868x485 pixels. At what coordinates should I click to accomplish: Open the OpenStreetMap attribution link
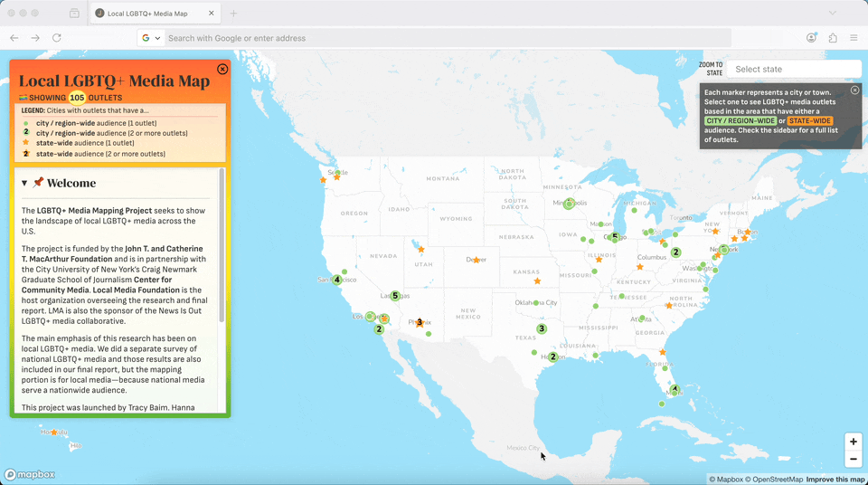click(773, 480)
